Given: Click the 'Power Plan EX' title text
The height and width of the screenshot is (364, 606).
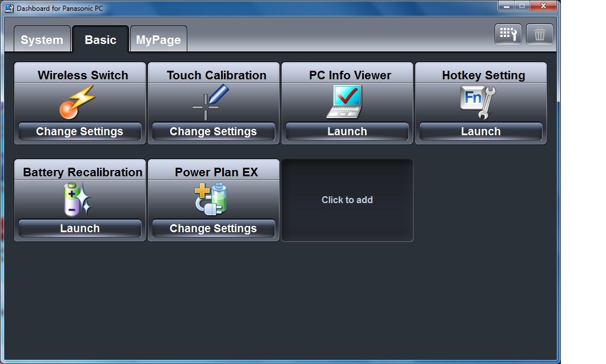Looking at the screenshot, I should point(216,172).
